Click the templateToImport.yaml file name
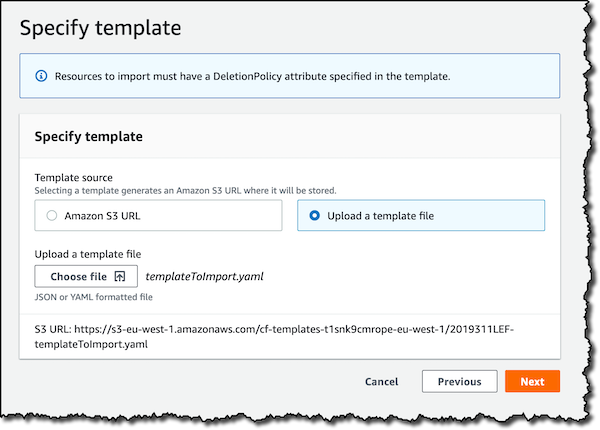 coord(204,277)
